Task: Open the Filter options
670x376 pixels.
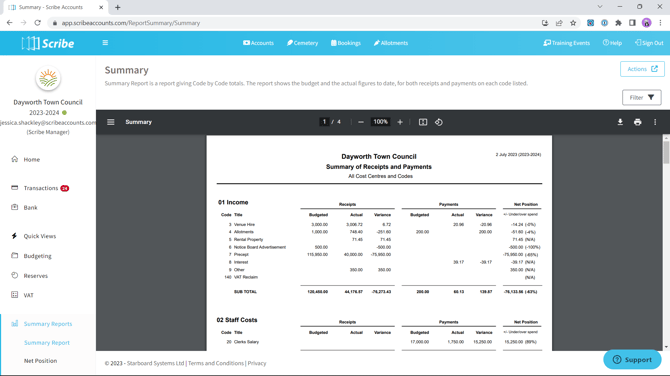Action: (x=641, y=97)
